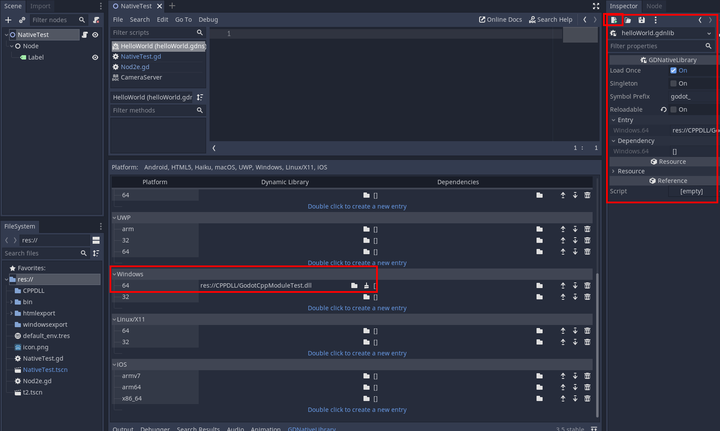Viewport: 720px width, 431px height.
Task: Click Search Help
Action: [551, 20]
